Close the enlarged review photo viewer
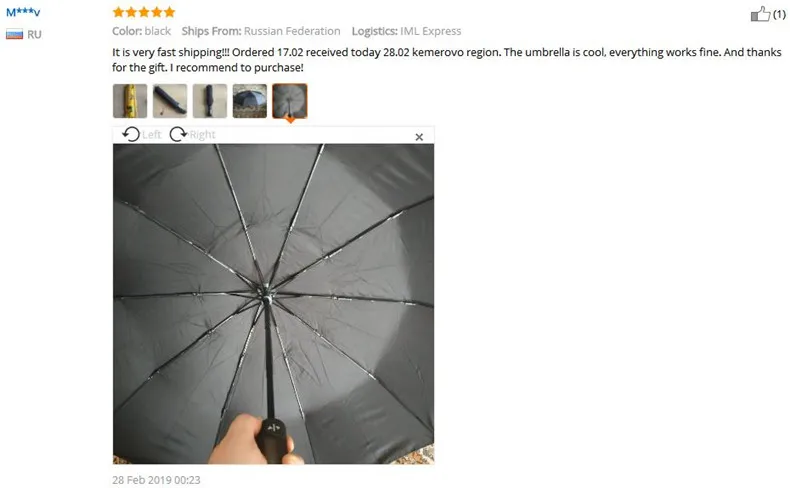The height and width of the screenshot is (488, 790). click(419, 137)
